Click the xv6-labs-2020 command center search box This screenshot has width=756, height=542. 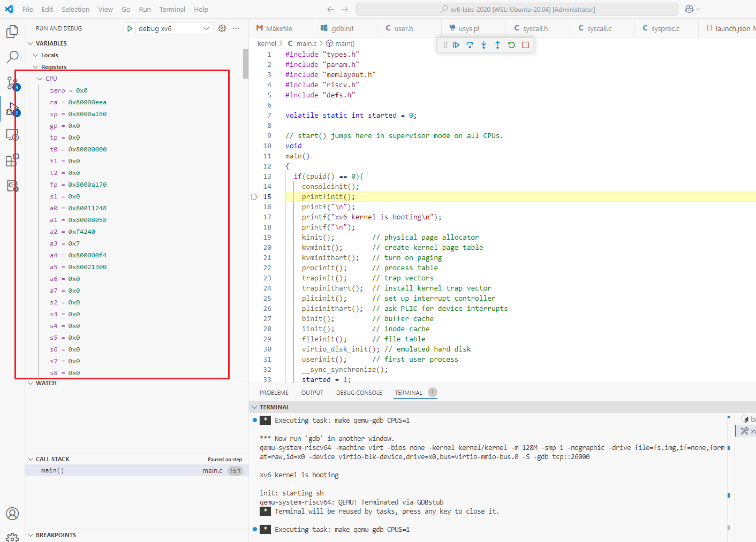tap(517, 9)
